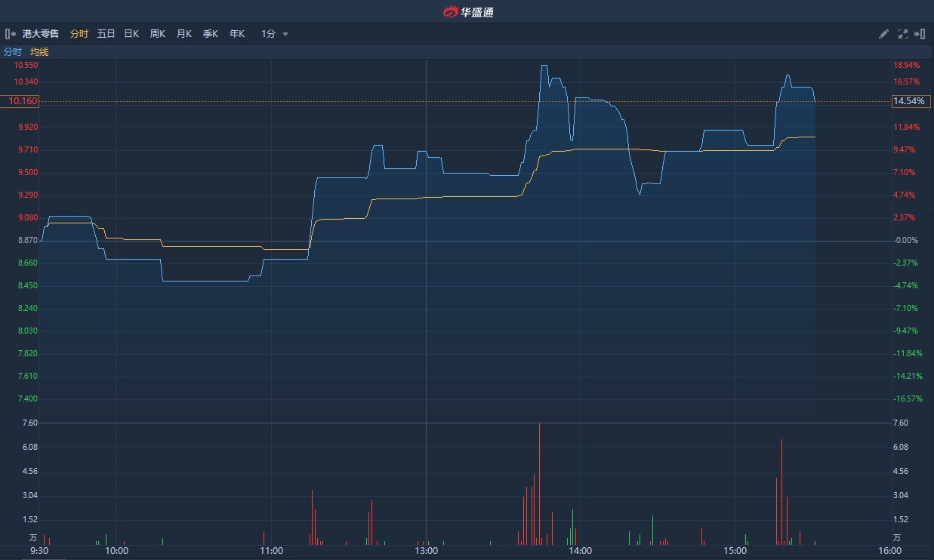Select the 月K monthly chart tab
Image resolution: width=934 pixels, height=560 pixels.
coord(183,34)
